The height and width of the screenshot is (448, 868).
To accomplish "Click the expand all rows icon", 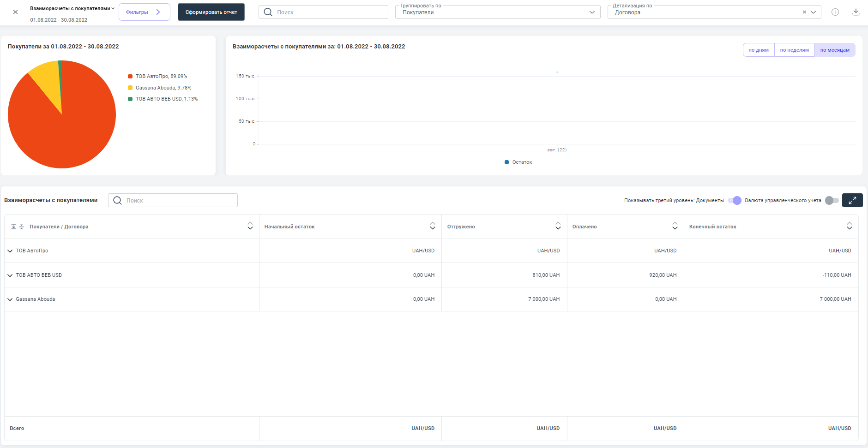I will pos(13,227).
